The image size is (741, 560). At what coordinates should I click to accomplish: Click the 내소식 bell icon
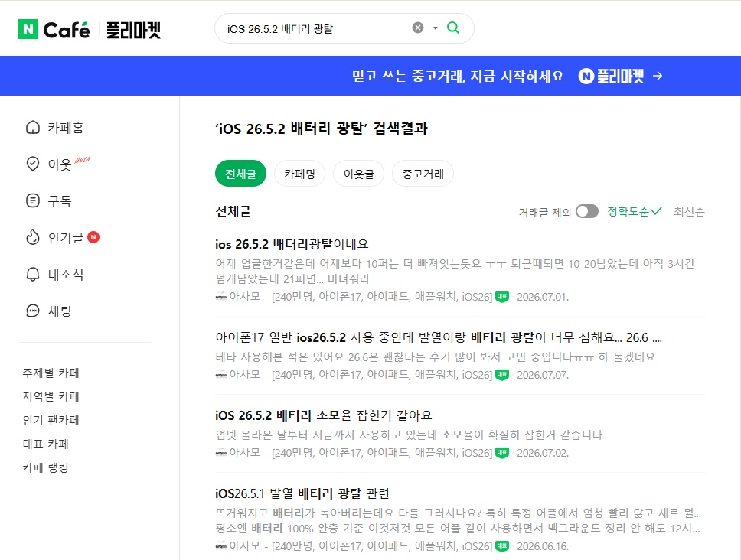click(33, 275)
